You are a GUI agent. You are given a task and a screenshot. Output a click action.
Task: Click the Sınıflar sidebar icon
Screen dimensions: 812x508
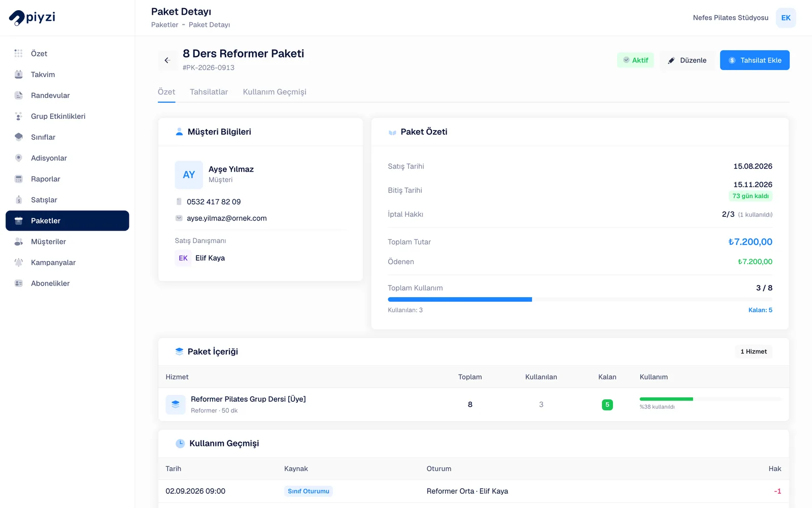(x=19, y=137)
